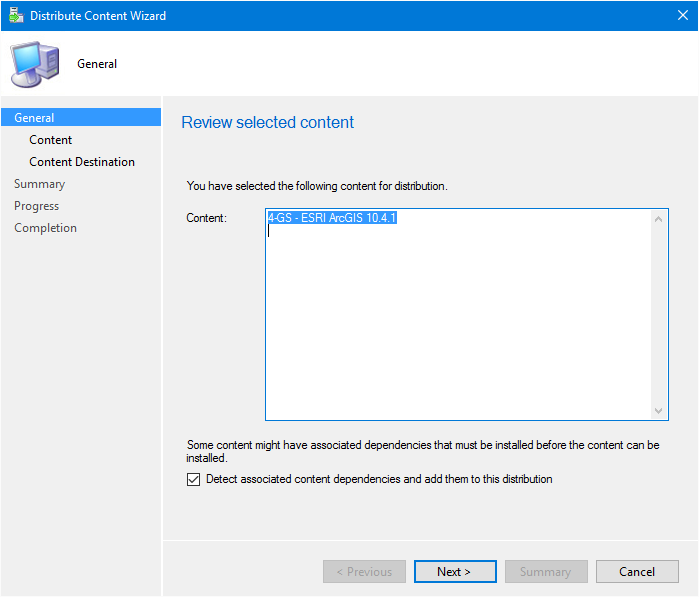The width and height of the screenshot is (699, 597).
Task: Close the Distribute Content Wizard window
Action: click(x=683, y=16)
